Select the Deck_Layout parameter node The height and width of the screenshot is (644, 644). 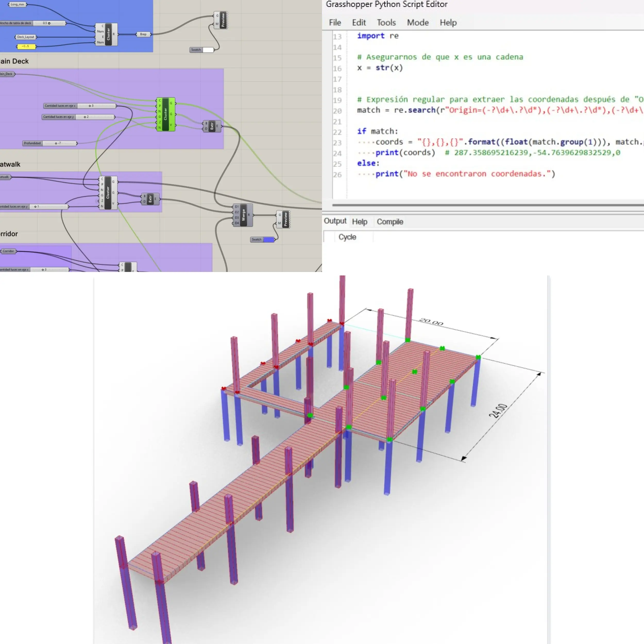click(x=25, y=37)
